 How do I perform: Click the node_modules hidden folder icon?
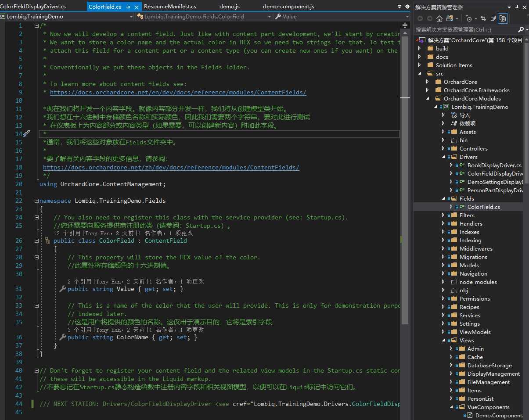point(454,282)
